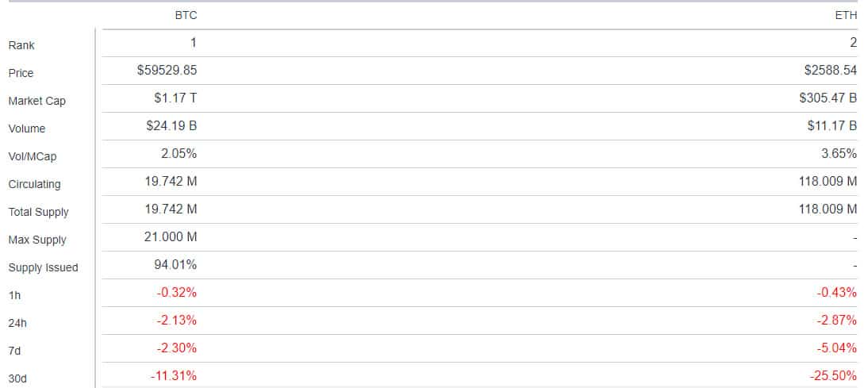Select the ETH price $2588.54
Image resolution: width=868 pixels, height=388 pixels.
(x=831, y=71)
